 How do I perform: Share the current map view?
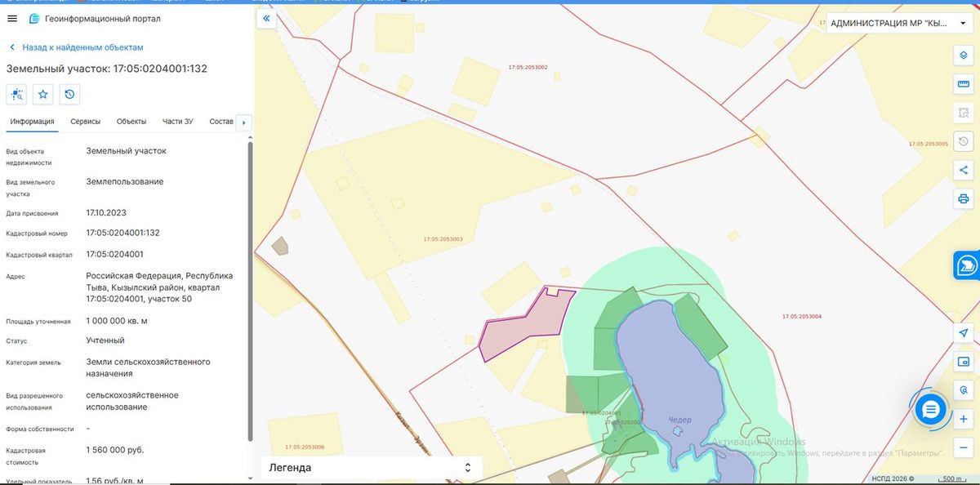click(963, 170)
